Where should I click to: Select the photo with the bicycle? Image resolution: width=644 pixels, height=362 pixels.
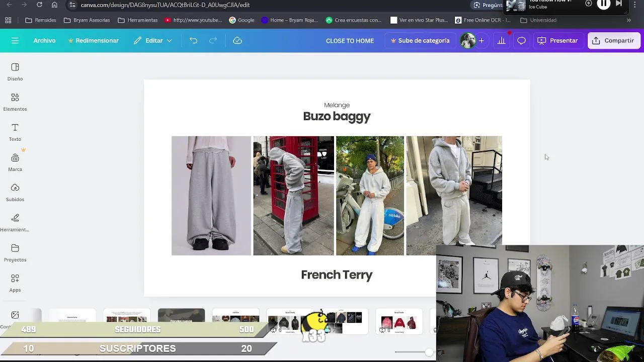coord(370,196)
